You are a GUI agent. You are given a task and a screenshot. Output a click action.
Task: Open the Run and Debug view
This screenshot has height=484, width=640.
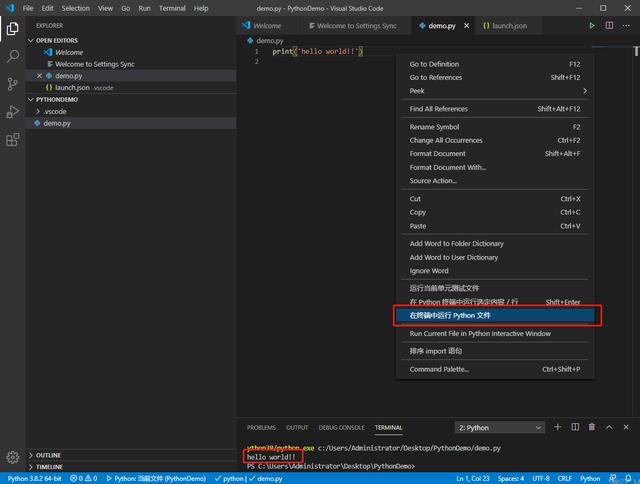[13, 112]
